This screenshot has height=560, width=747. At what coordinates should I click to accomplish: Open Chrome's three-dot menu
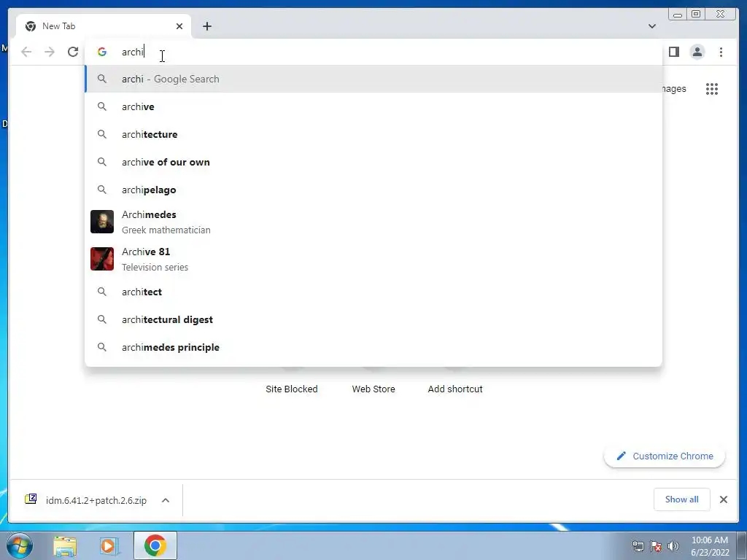coord(721,52)
